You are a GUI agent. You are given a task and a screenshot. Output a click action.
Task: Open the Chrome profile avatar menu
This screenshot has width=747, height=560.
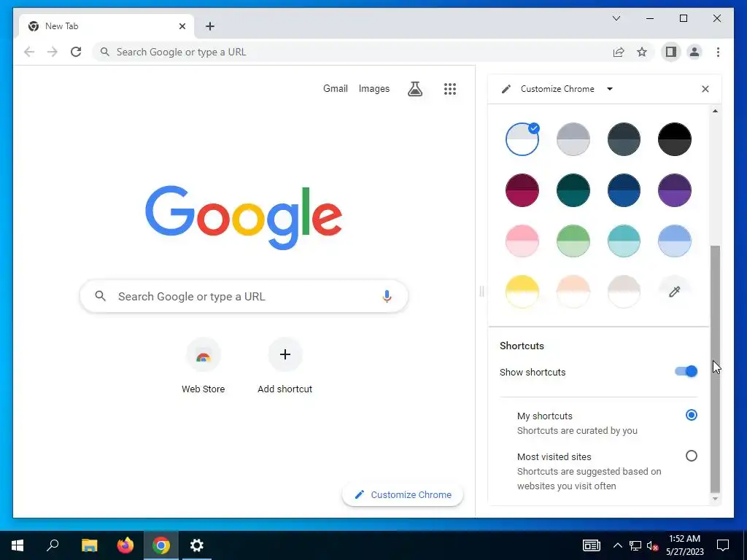694,52
